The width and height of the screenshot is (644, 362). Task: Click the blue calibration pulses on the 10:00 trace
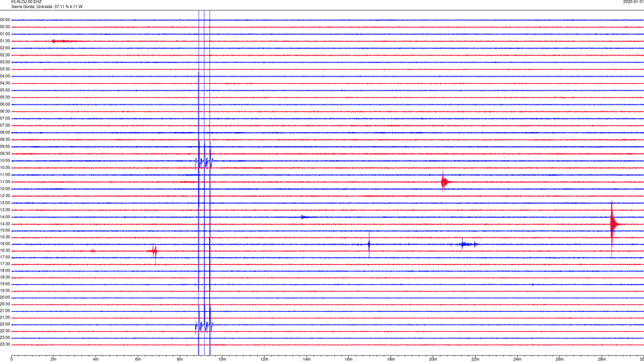[204, 162]
